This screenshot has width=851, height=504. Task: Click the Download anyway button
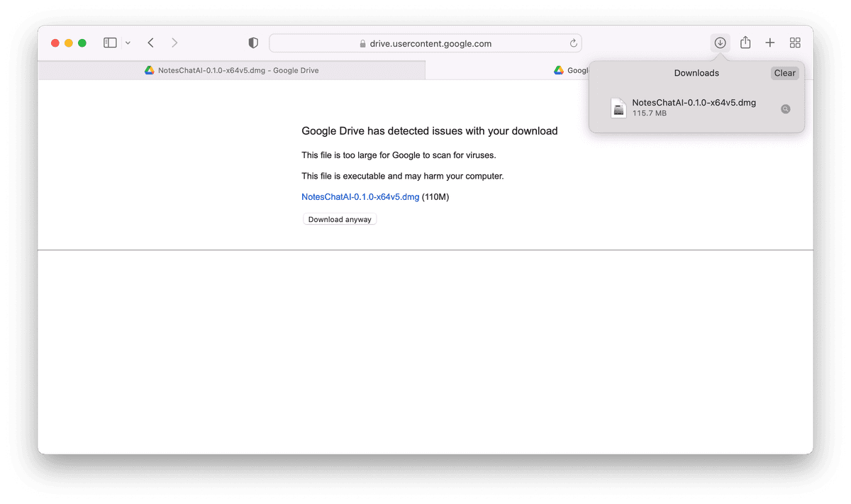point(340,220)
